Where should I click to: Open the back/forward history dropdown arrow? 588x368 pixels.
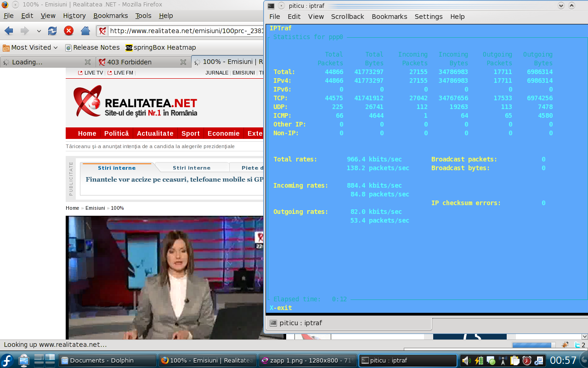tap(39, 31)
